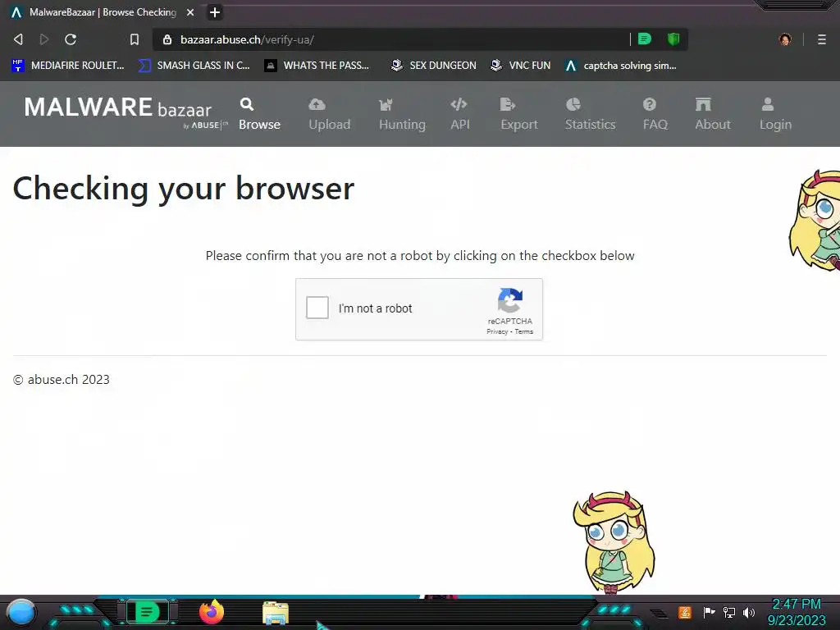Open Firefox from the taskbar
Viewport: 840px width, 630px height.
click(212, 612)
